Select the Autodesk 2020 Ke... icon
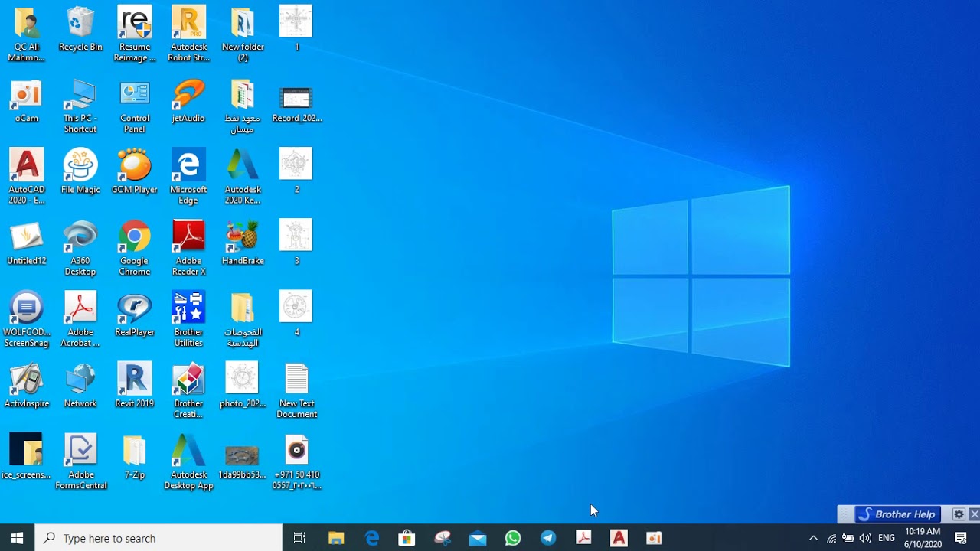 tap(243, 177)
